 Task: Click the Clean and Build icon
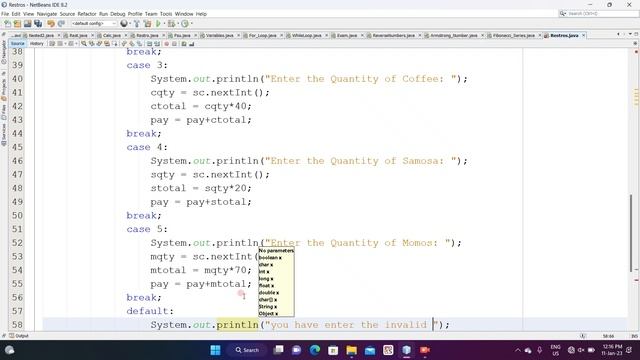pyautogui.click(x=147, y=24)
